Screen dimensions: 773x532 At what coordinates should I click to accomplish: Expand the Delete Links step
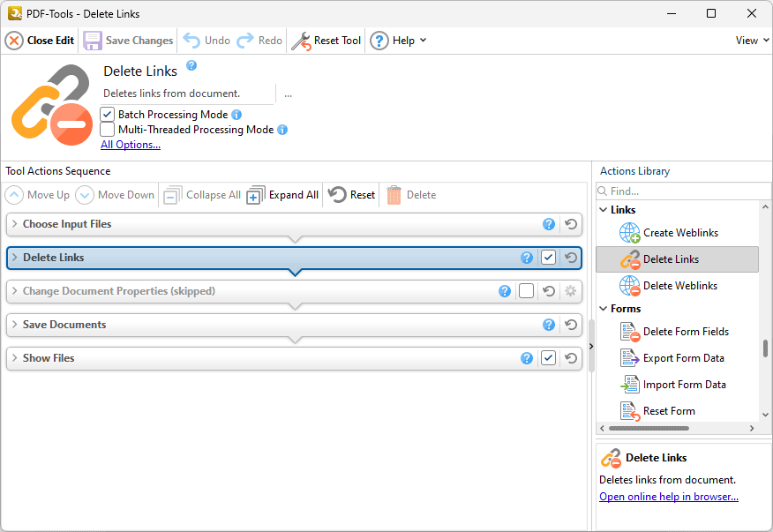[x=14, y=258]
